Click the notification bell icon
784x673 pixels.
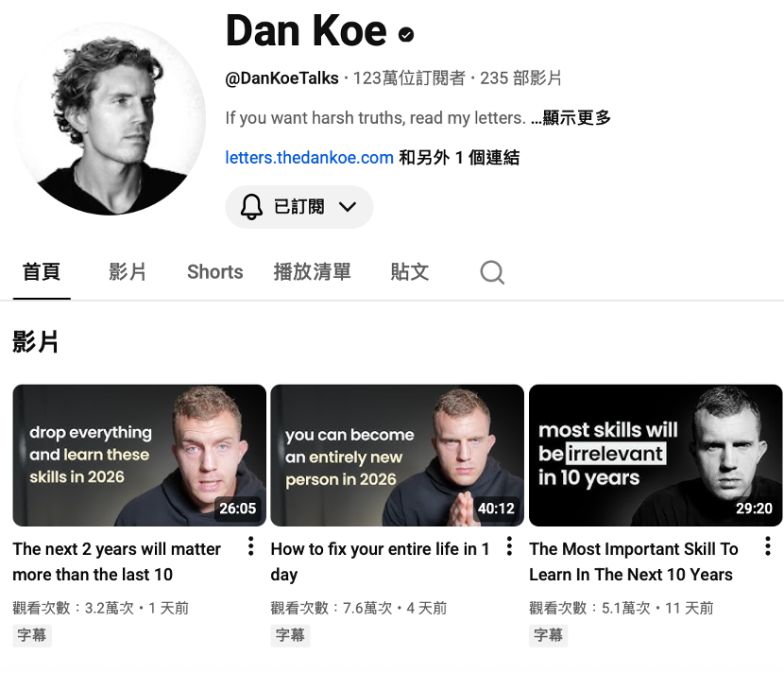(251, 207)
